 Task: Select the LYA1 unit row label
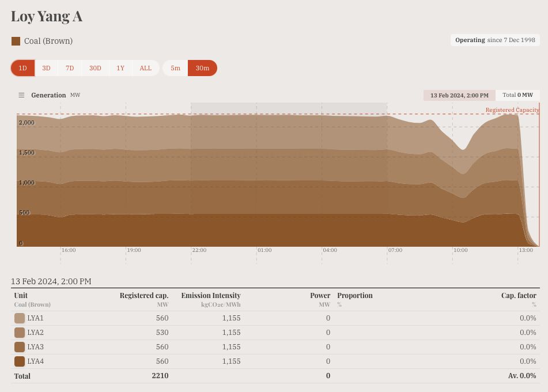35,318
